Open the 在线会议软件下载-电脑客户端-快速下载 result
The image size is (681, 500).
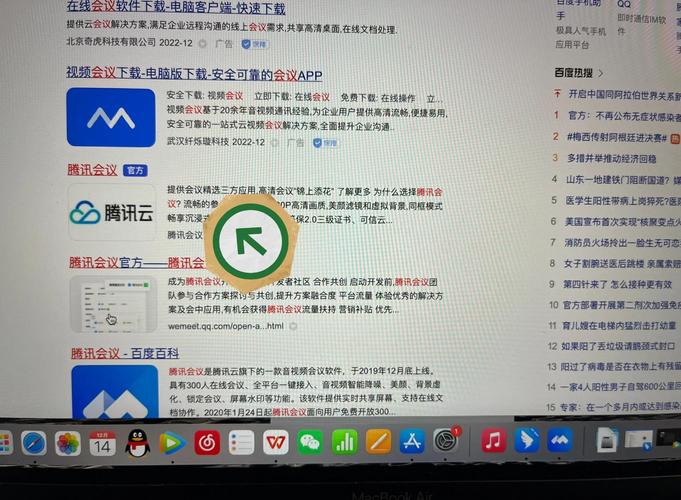coord(176,7)
